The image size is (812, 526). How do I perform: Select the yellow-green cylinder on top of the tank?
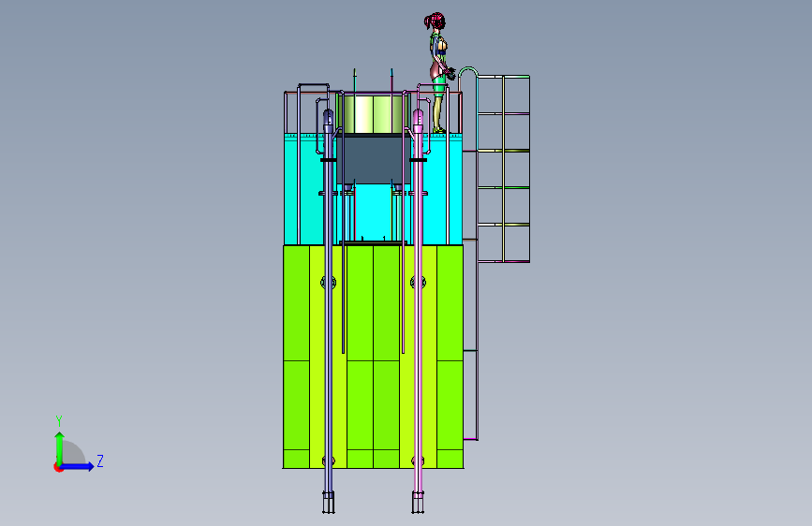[373, 113]
